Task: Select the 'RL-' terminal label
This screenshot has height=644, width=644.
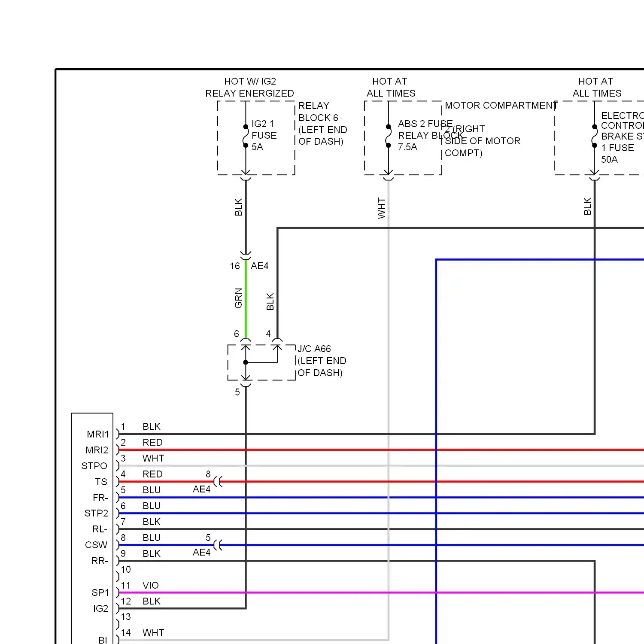Action: click(100, 529)
